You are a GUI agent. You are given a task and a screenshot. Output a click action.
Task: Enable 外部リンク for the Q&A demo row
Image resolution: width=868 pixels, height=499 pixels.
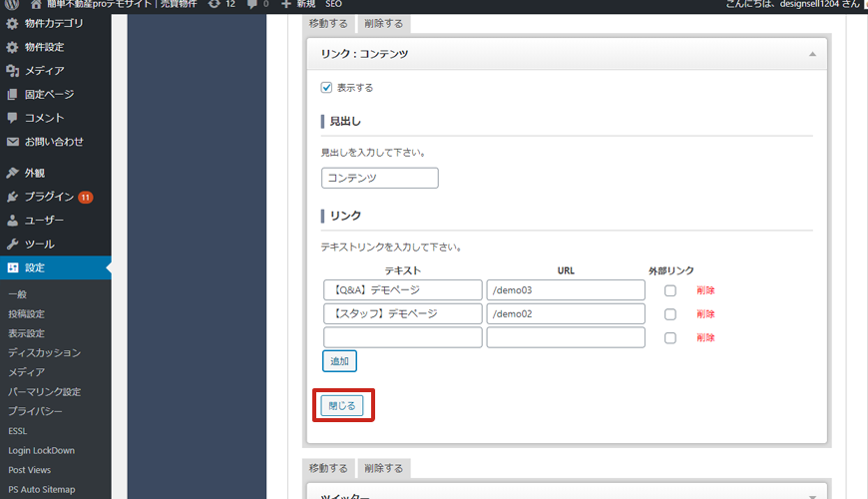coord(670,290)
